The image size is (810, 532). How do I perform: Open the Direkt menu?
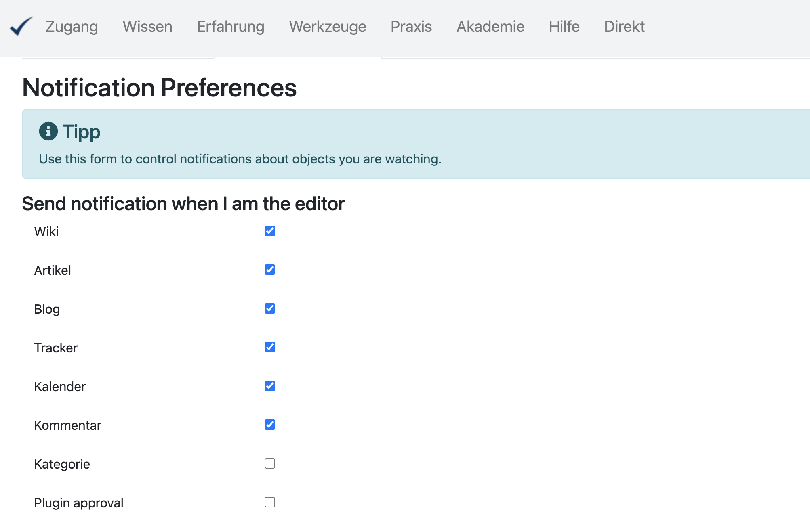tap(624, 27)
